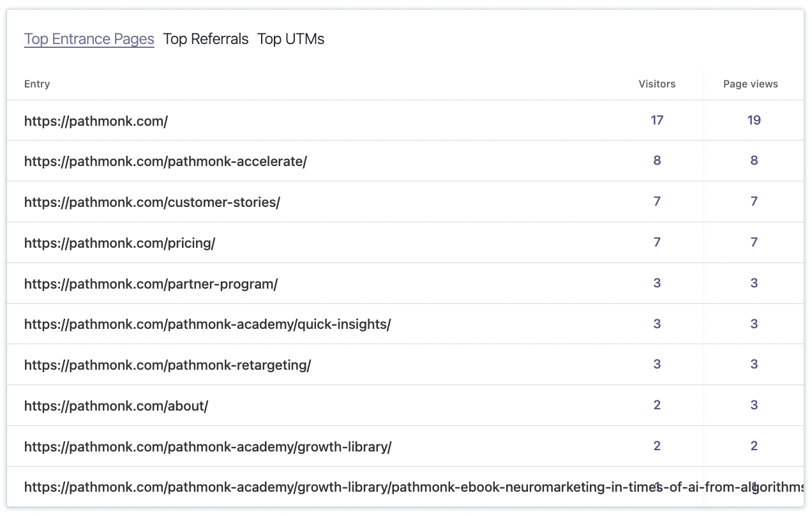Click the visitor count 17 for homepage

657,120
